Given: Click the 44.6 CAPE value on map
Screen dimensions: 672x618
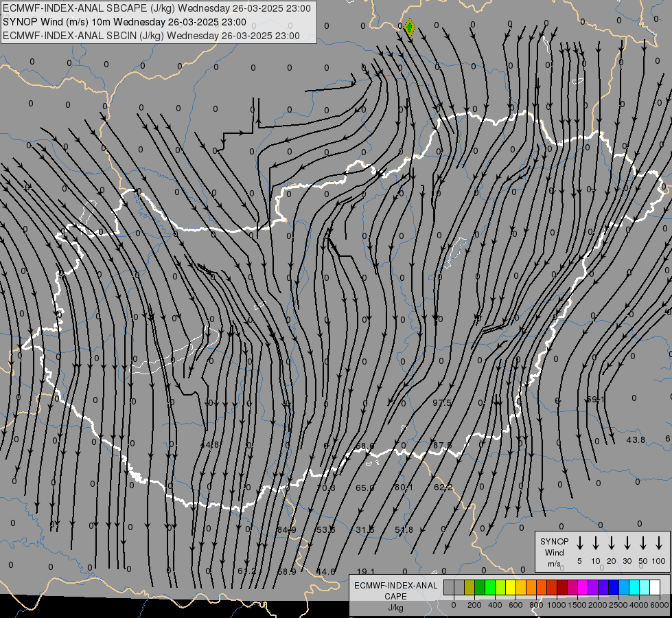Looking at the screenshot, I should tap(326, 572).
